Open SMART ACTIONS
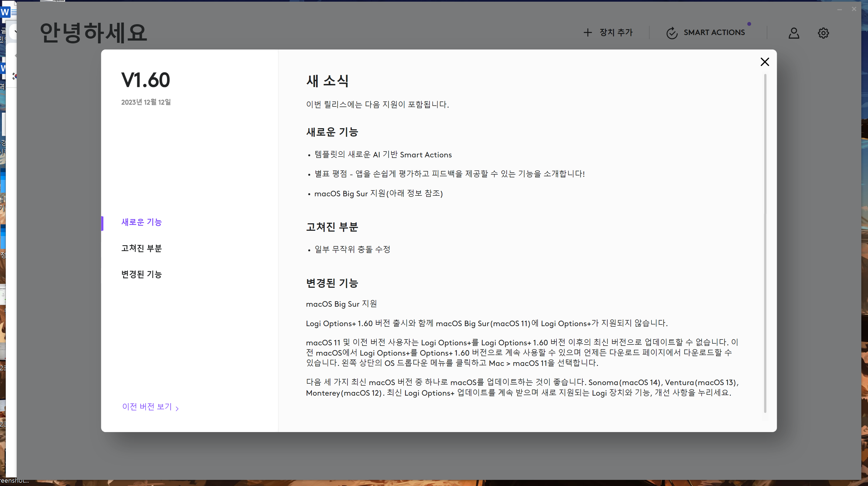 (x=714, y=32)
